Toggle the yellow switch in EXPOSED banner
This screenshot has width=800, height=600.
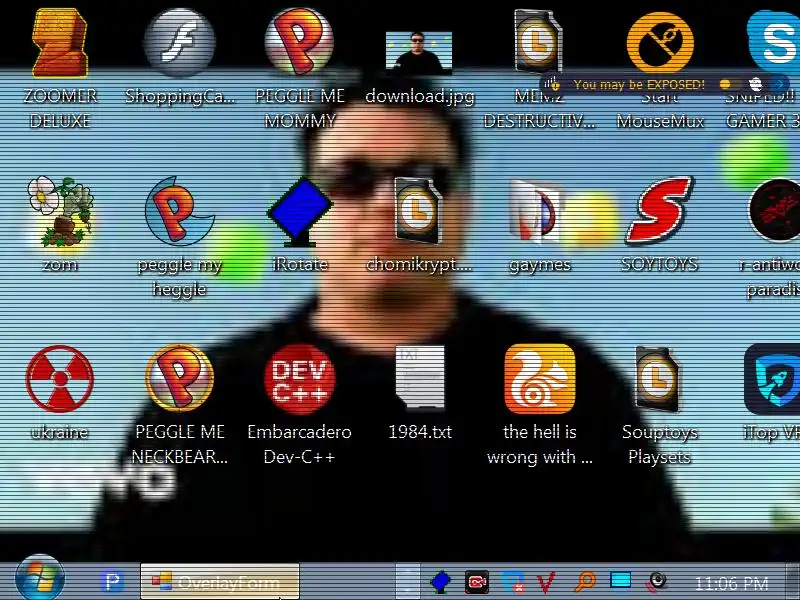pyautogui.click(x=730, y=84)
